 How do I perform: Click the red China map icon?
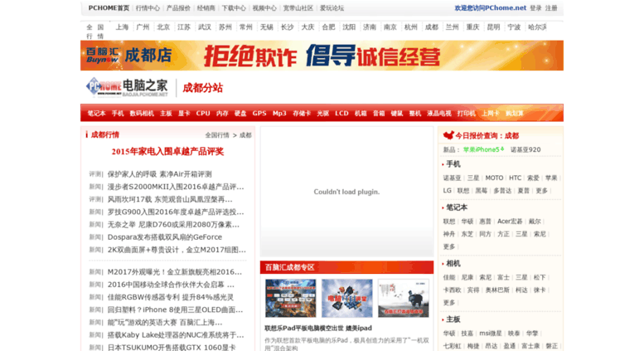(448, 135)
